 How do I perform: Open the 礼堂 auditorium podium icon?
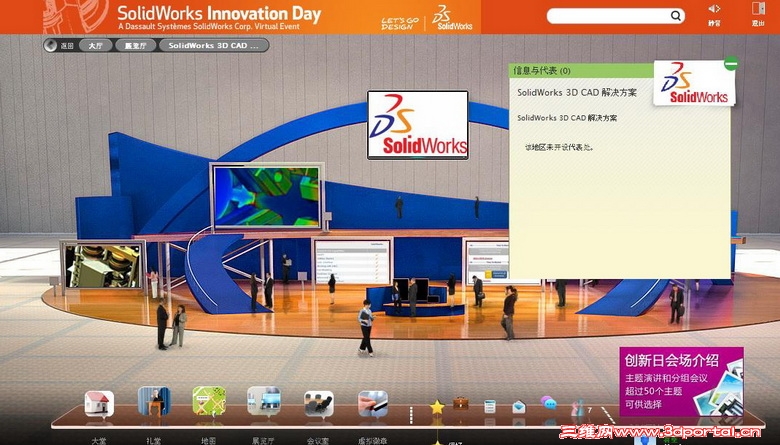coord(154,401)
